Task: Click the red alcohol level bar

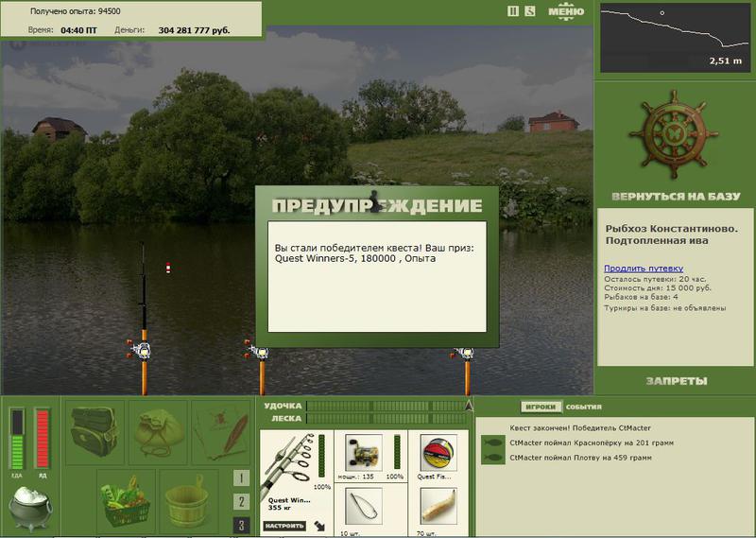Action: (x=43, y=439)
